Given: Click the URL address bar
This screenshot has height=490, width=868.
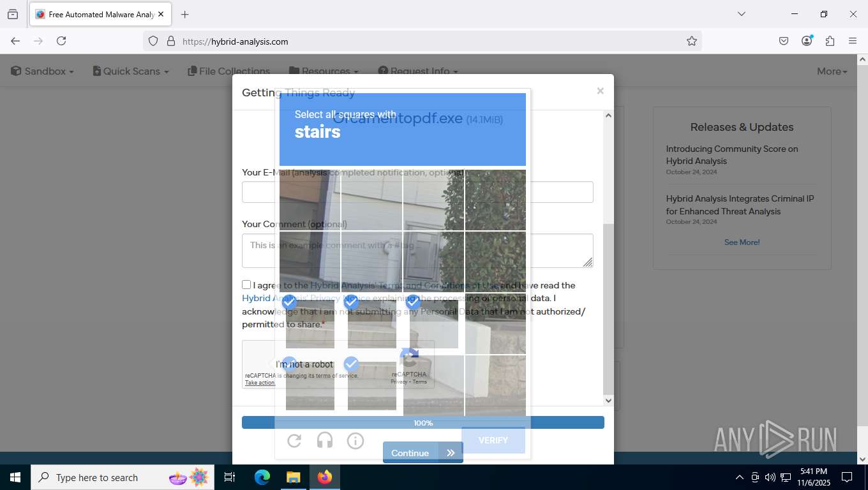Looking at the screenshot, I should [x=421, y=41].
